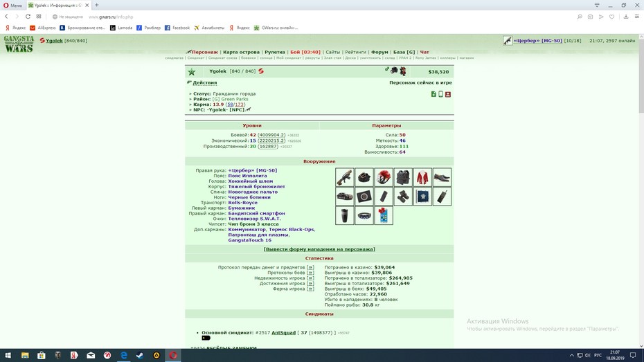This screenshot has width=644, height=362.
Task: Show the attack form on character link
Action: pyautogui.click(x=319, y=249)
